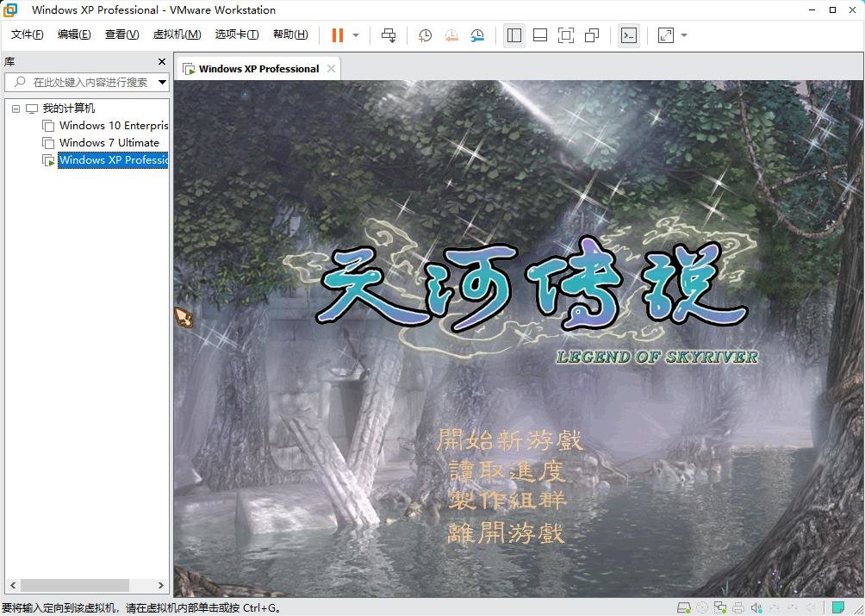Open the power options dropdown next to Pause

(x=356, y=35)
